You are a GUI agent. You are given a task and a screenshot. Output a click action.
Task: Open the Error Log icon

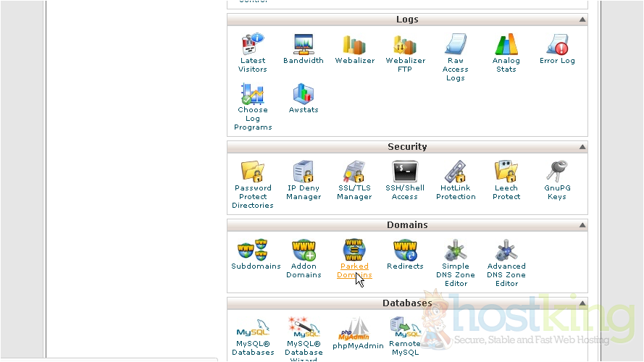tap(557, 45)
